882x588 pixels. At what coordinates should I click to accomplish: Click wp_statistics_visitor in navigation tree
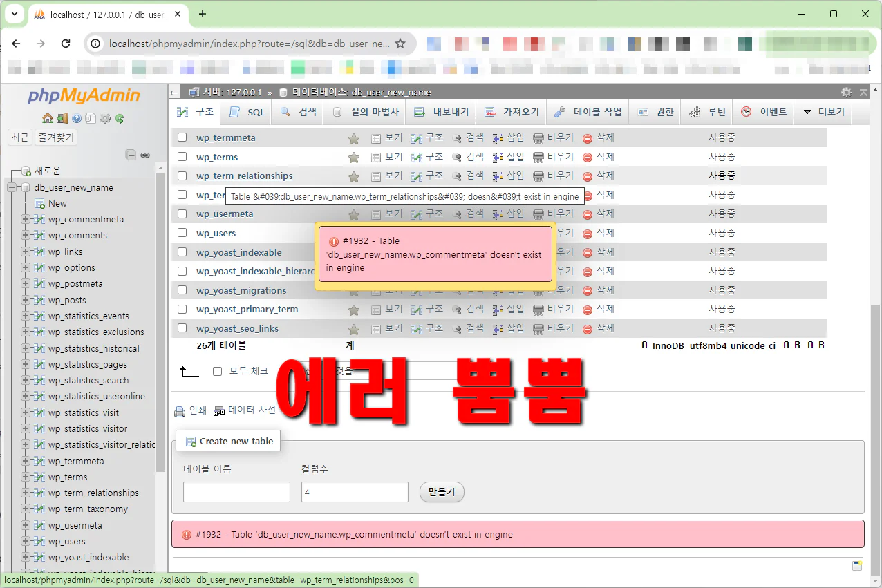(x=88, y=428)
